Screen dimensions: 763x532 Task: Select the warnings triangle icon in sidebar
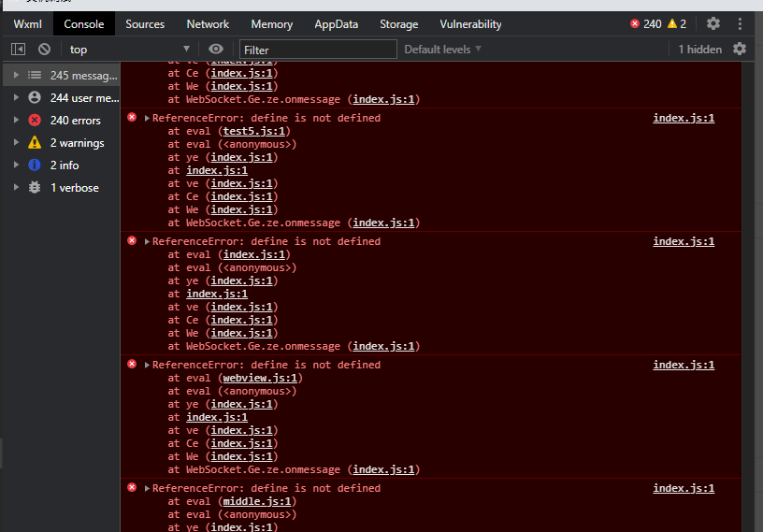pyautogui.click(x=35, y=142)
